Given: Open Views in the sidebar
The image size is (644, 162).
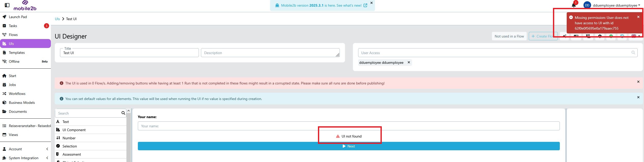Looking at the screenshot, I should (25, 135).
